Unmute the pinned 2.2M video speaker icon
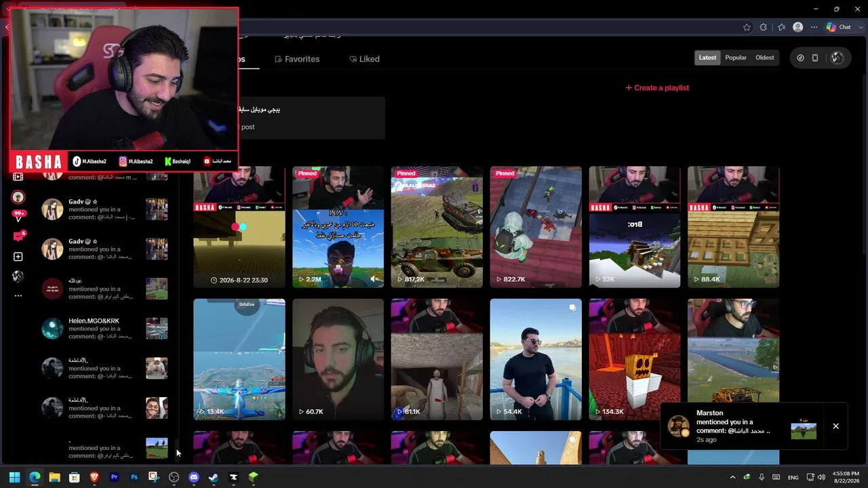The image size is (868, 488). coord(374,279)
